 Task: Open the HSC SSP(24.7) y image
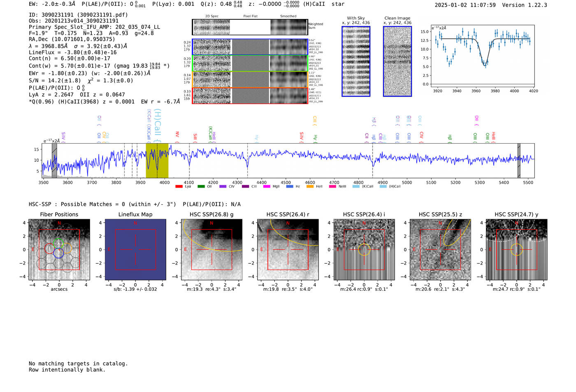pos(517,250)
